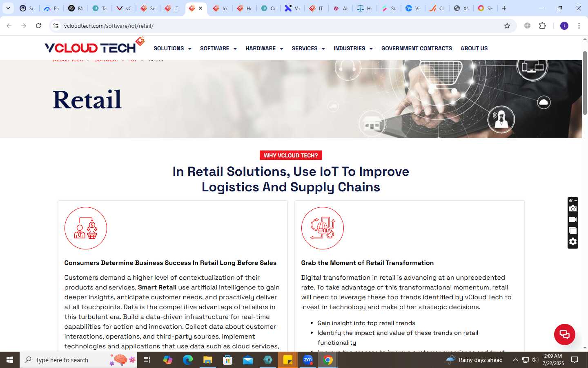Launch Microsoft Edge from taskbar
Viewport: 588px width, 368px height.
187,360
